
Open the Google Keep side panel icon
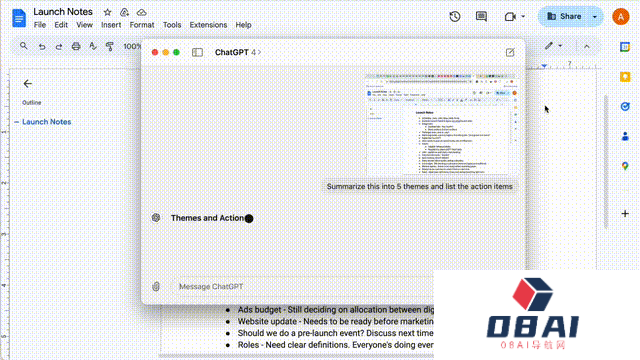(x=625, y=77)
